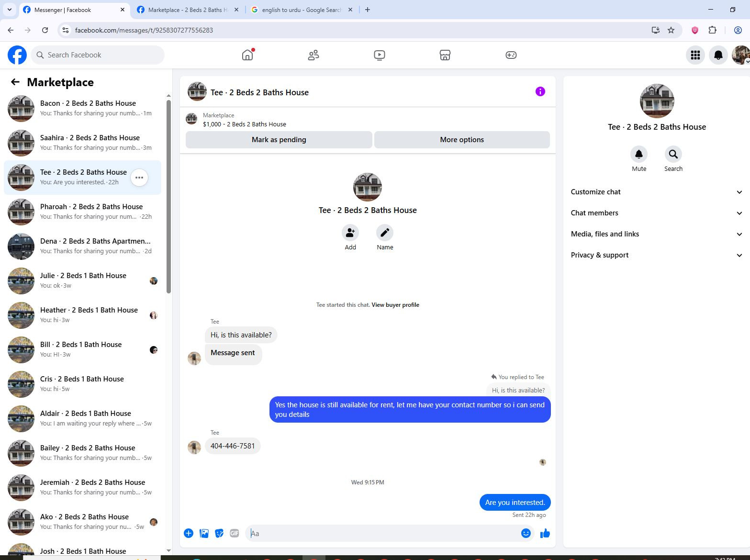The image size is (750, 560).
Task: Open options menu for Tee conversation
Action: 139,178
